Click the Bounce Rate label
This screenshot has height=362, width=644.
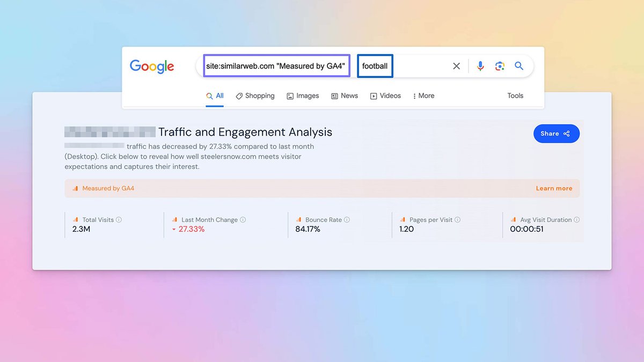[x=324, y=220]
